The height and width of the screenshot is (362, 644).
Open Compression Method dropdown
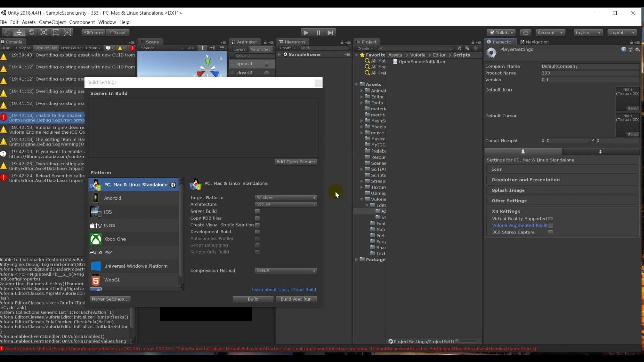click(286, 271)
